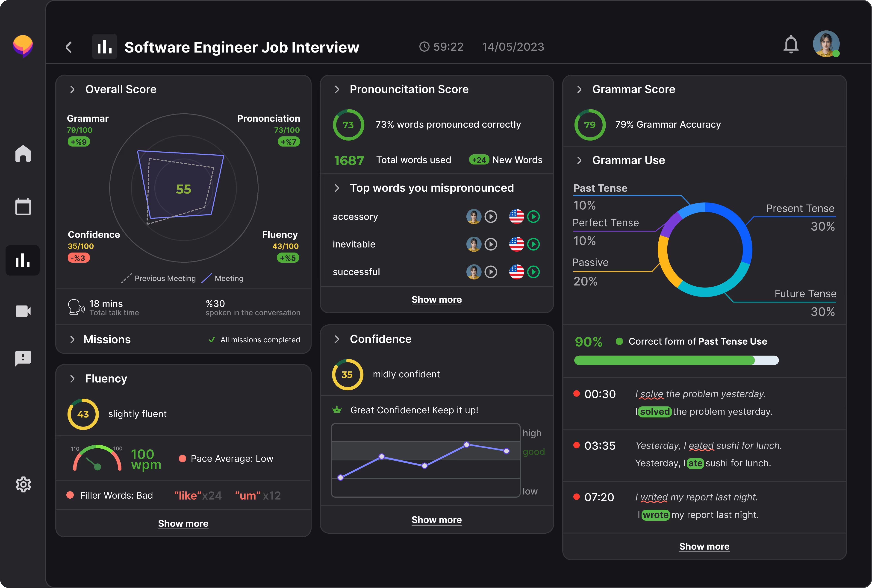Viewport: 872px width, 588px height.
Task: Expand Top words you mispronounced
Action: [337, 188]
